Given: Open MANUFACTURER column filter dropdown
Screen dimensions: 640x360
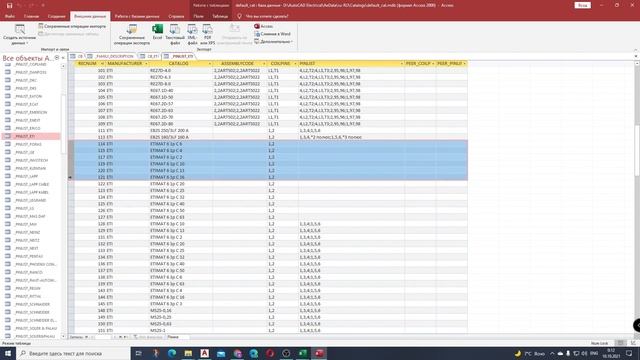Looking at the screenshot, I should (x=146, y=64).
